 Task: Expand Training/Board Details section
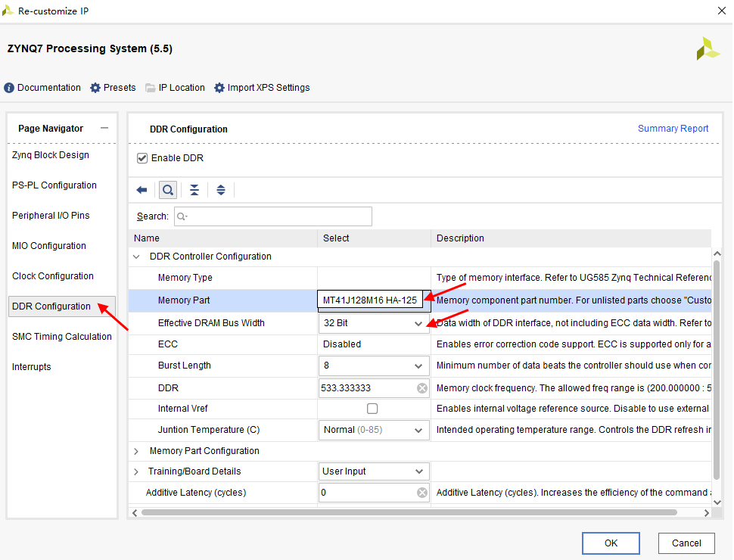click(136, 472)
